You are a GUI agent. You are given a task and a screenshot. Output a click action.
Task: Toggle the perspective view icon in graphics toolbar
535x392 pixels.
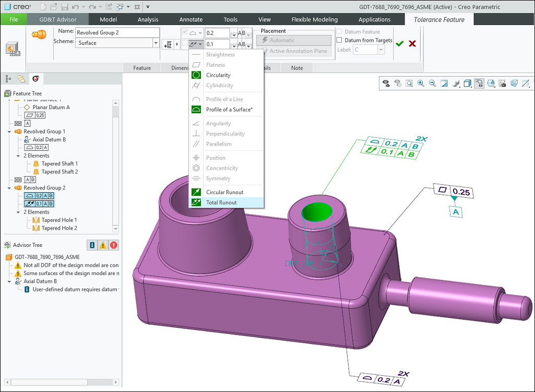[x=514, y=83]
